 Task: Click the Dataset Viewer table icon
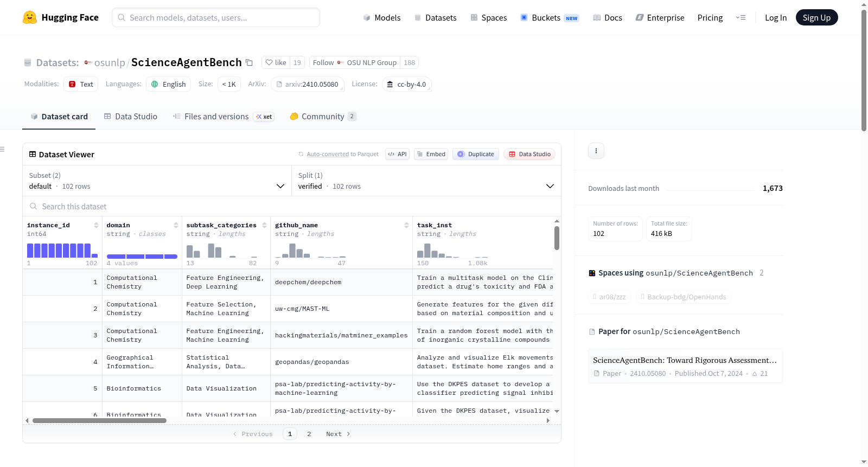pos(33,155)
